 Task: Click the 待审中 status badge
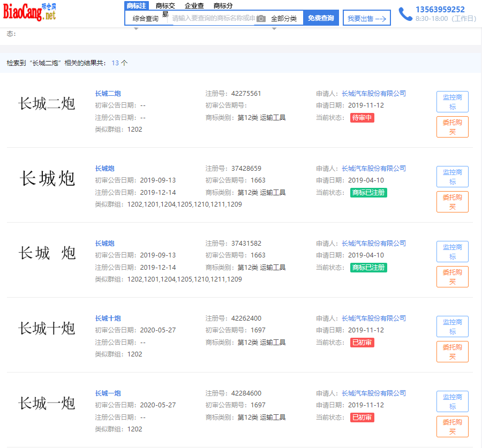[362, 118]
